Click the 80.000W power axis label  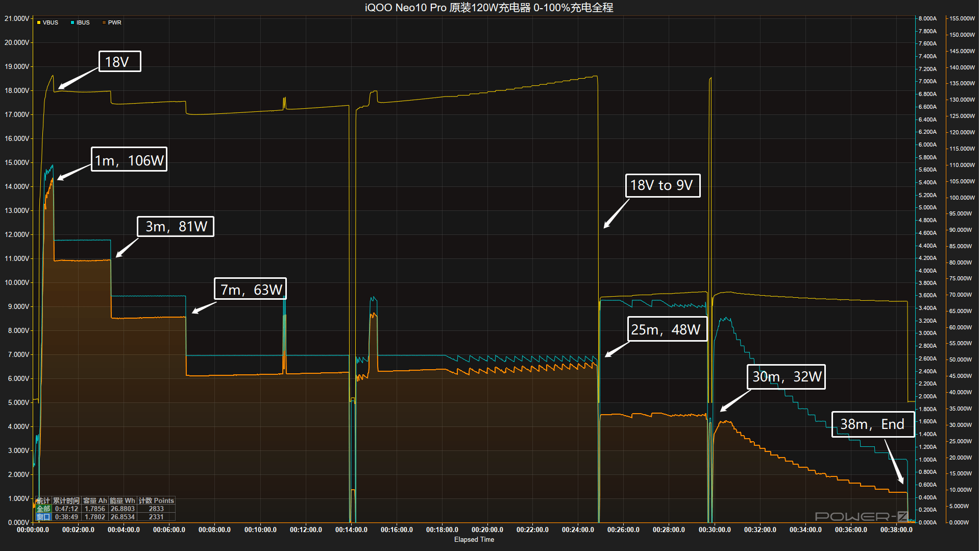point(961,262)
